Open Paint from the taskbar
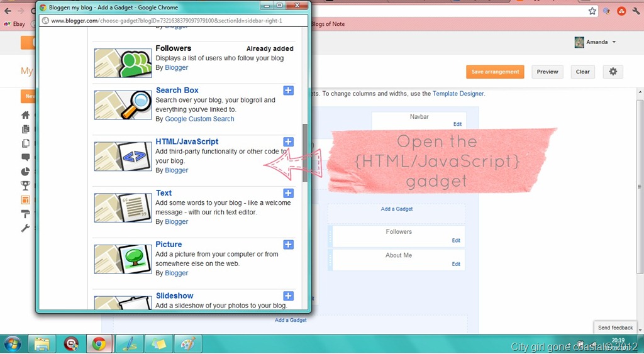 (x=188, y=343)
